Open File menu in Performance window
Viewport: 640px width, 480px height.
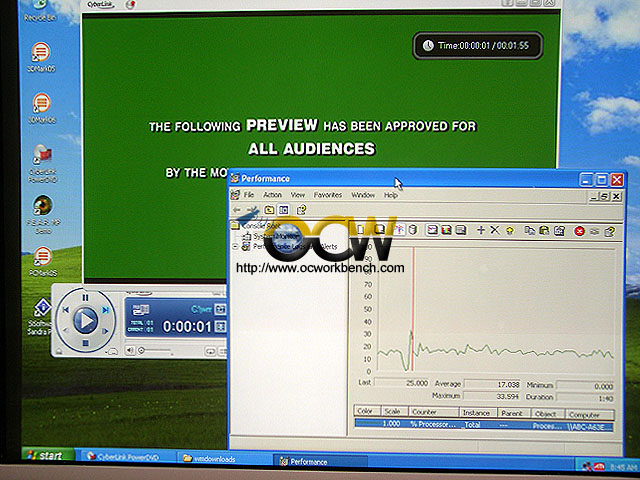tap(249, 195)
